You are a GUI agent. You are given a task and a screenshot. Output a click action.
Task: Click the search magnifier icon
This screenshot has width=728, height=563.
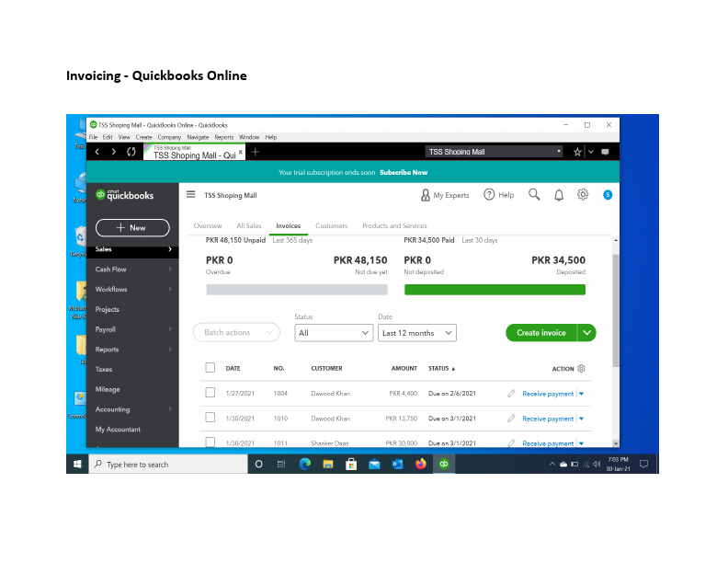coord(534,195)
